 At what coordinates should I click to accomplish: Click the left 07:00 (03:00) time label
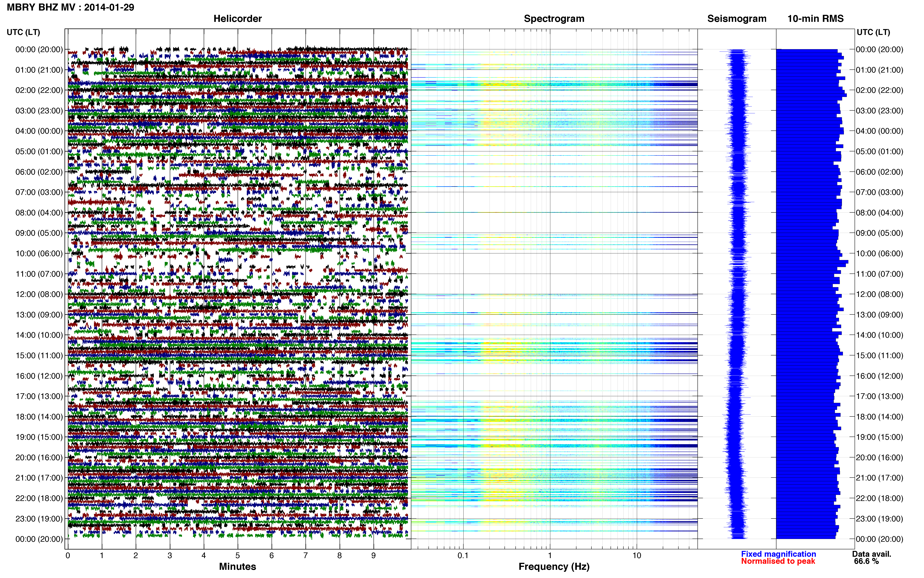point(39,192)
